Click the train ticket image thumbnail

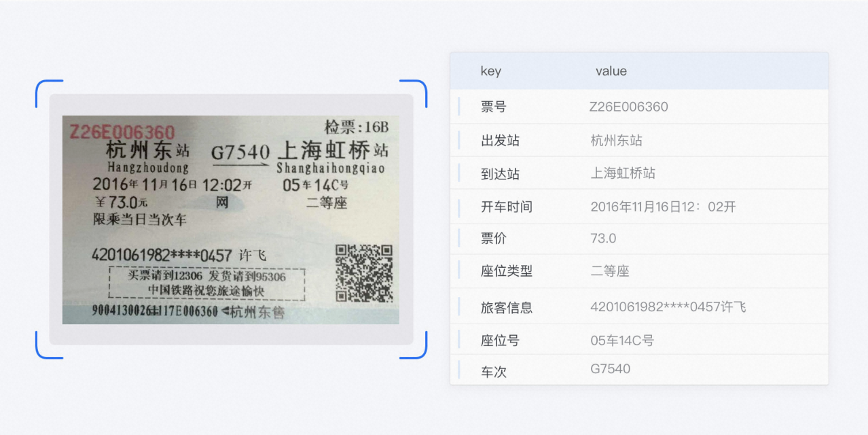(x=231, y=220)
